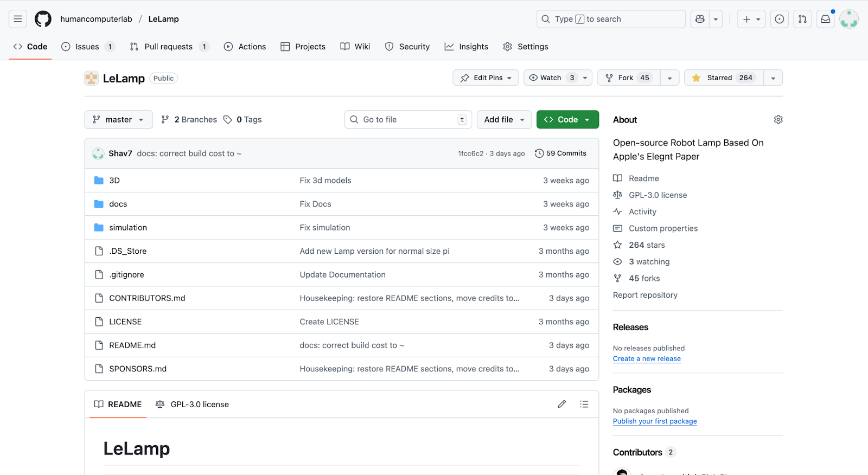
Task: Switch to Pull requests tab
Action: click(x=169, y=47)
